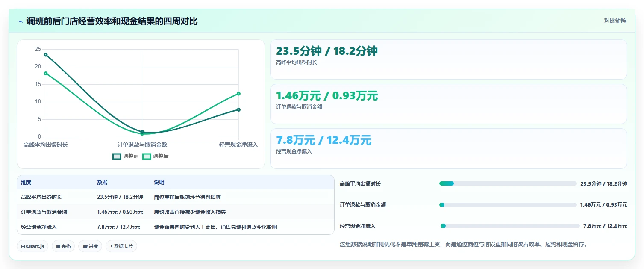Click table cell 现金结果同时受到人工支出、销售兑现和退款变化影响
The height and width of the screenshot is (269, 644).
tap(215, 227)
